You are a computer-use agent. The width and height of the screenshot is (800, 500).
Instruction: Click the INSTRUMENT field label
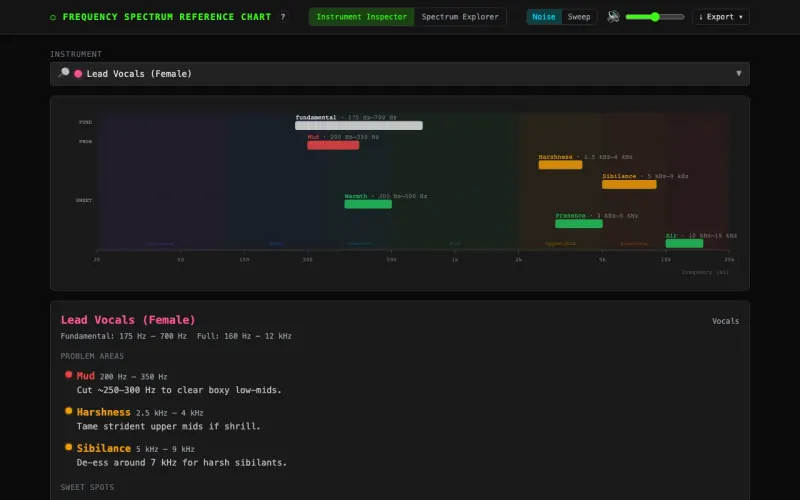(76, 54)
